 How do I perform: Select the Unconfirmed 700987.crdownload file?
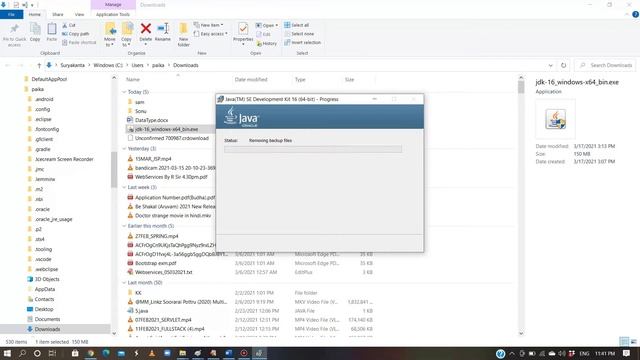point(172,138)
